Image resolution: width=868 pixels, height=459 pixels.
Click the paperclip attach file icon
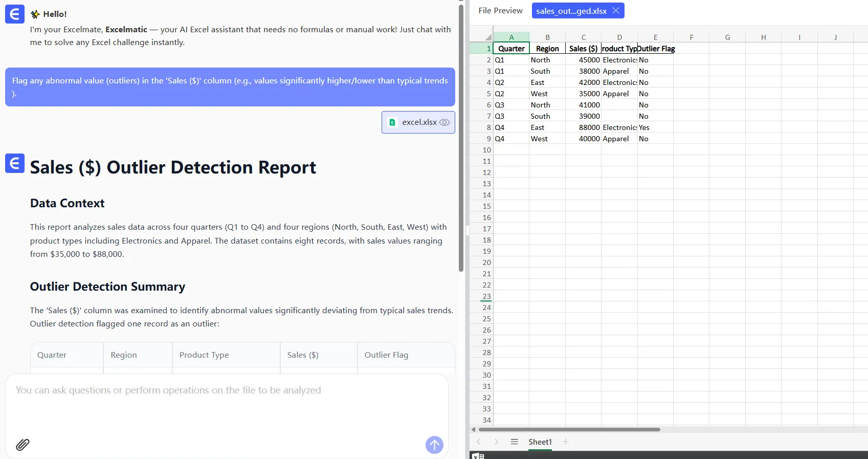pos(23,444)
